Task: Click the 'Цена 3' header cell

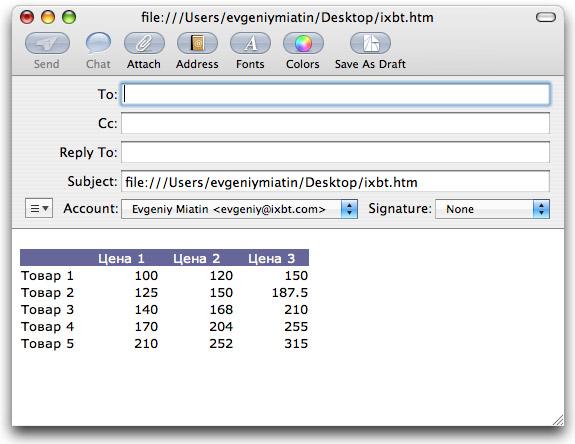Action: [271, 258]
